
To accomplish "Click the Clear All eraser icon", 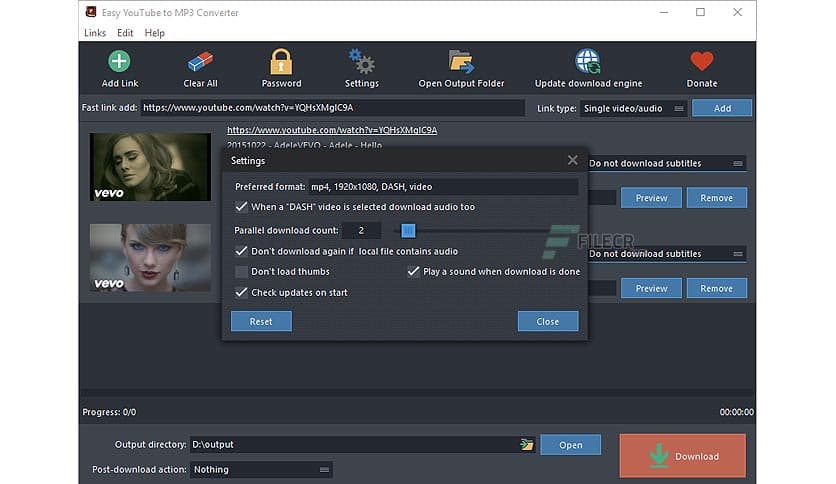I will (200, 62).
